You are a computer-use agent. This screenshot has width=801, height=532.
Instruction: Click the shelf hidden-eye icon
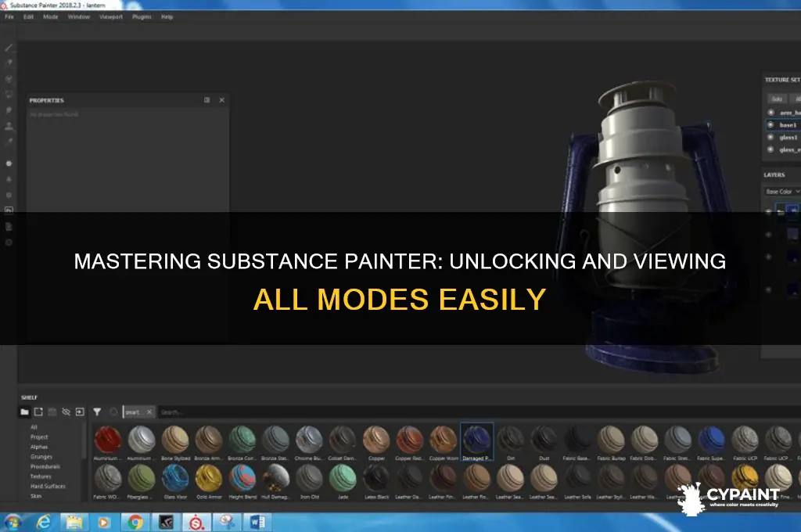click(x=66, y=412)
